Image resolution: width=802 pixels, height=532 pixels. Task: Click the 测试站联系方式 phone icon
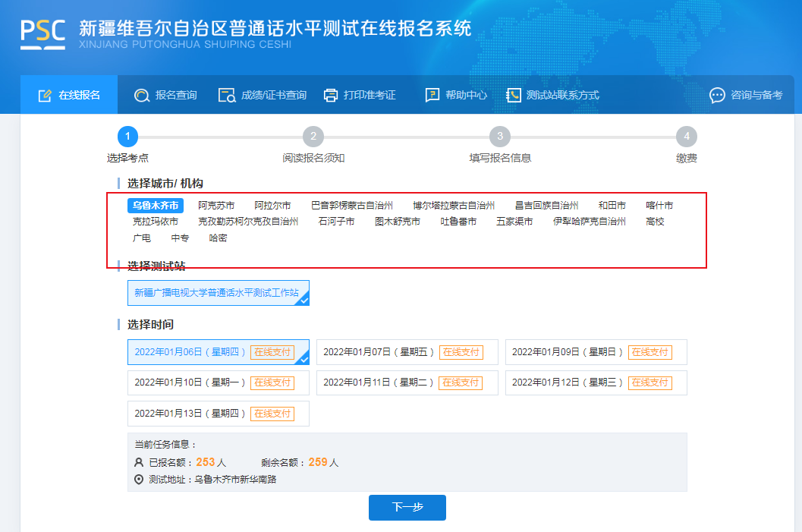(514, 95)
